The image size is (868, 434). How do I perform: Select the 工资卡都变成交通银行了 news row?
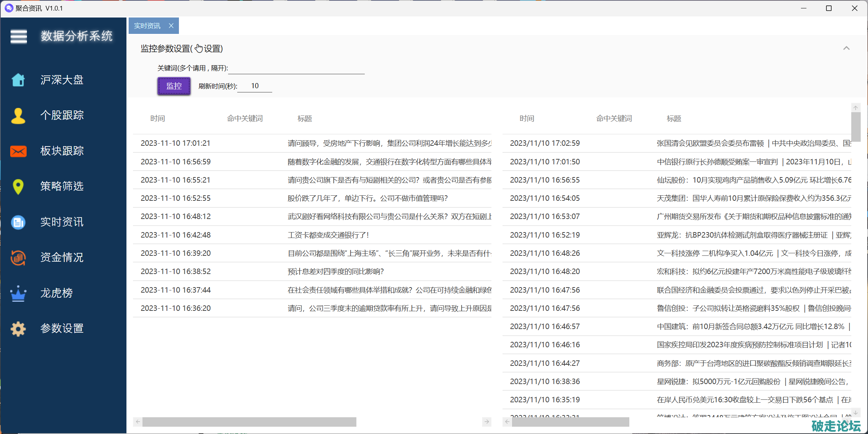click(328, 235)
